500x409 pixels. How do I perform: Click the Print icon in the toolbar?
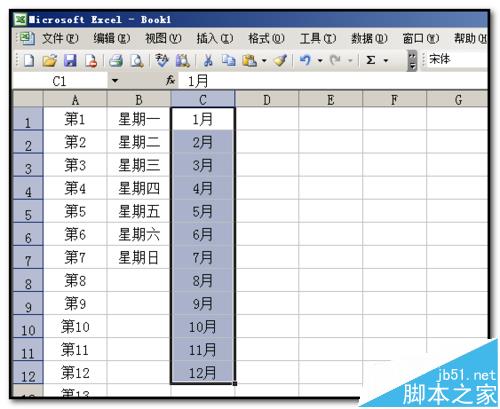tap(116, 61)
